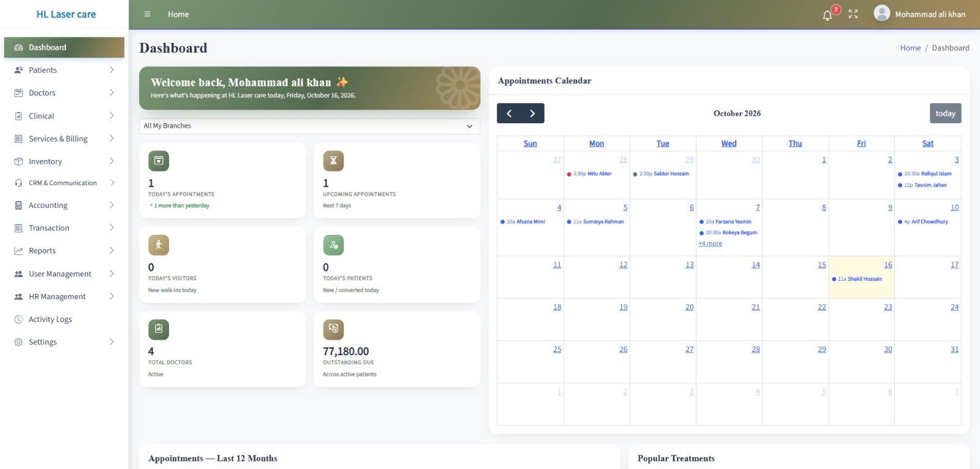Click the 77,180.00 outstanding due value
Image resolution: width=980 pixels, height=469 pixels.
[x=346, y=351]
